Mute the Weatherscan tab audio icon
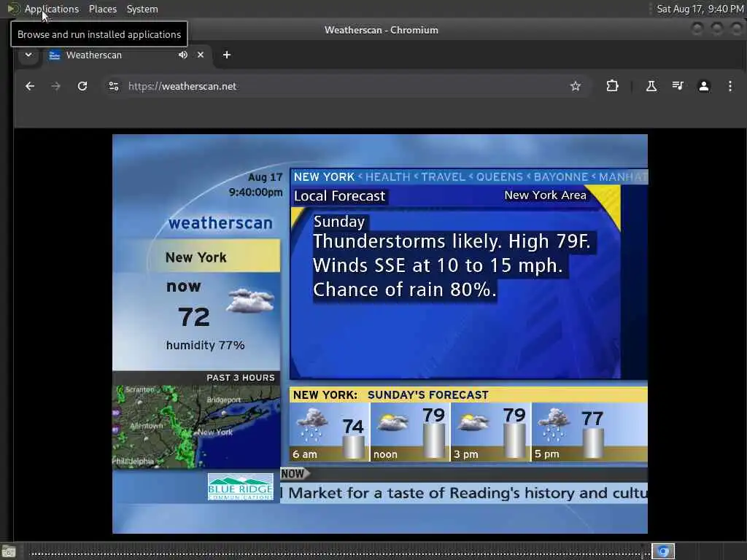Viewport: 747px width, 560px height. tap(183, 55)
